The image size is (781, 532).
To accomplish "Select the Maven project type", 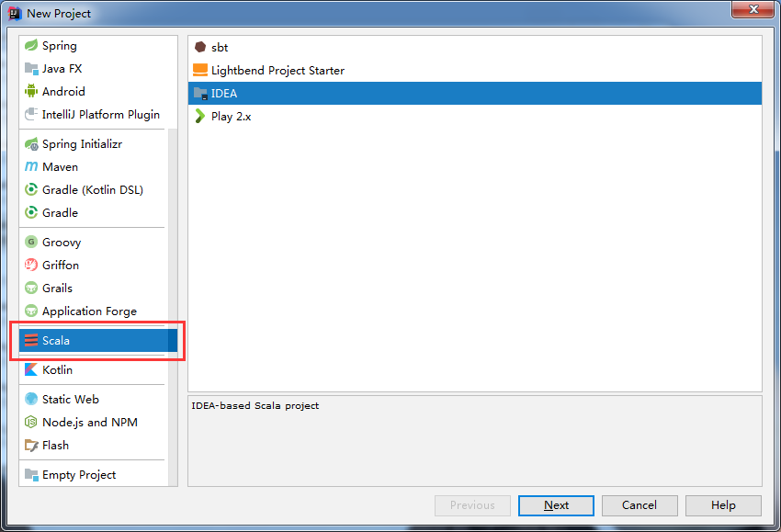I will coord(60,167).
